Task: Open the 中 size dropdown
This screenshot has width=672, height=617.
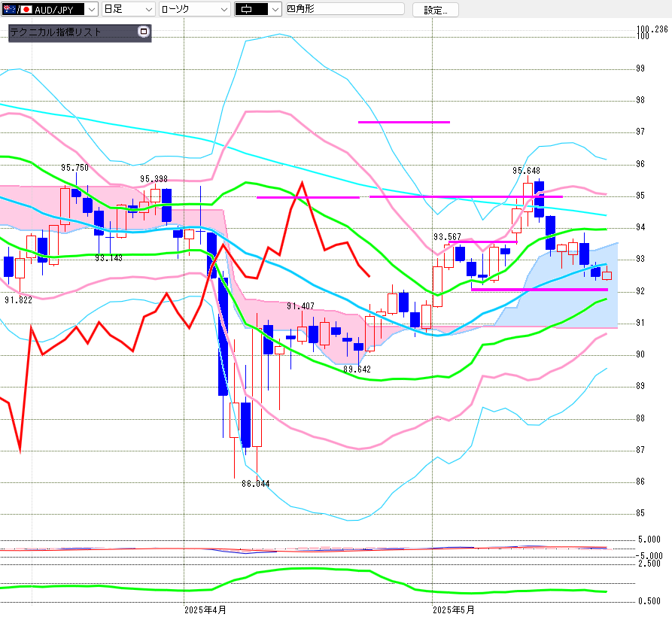Action: (x=258, y=9)
